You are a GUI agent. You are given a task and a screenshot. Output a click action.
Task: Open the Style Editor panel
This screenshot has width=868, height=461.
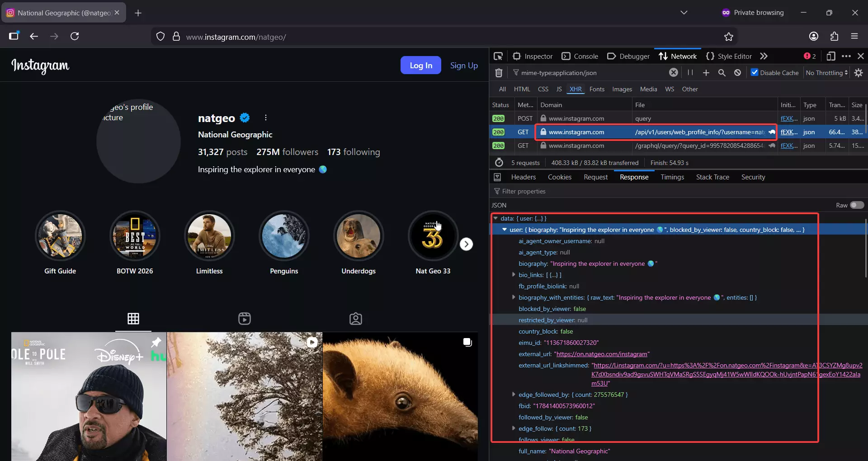tap(728, 56)
